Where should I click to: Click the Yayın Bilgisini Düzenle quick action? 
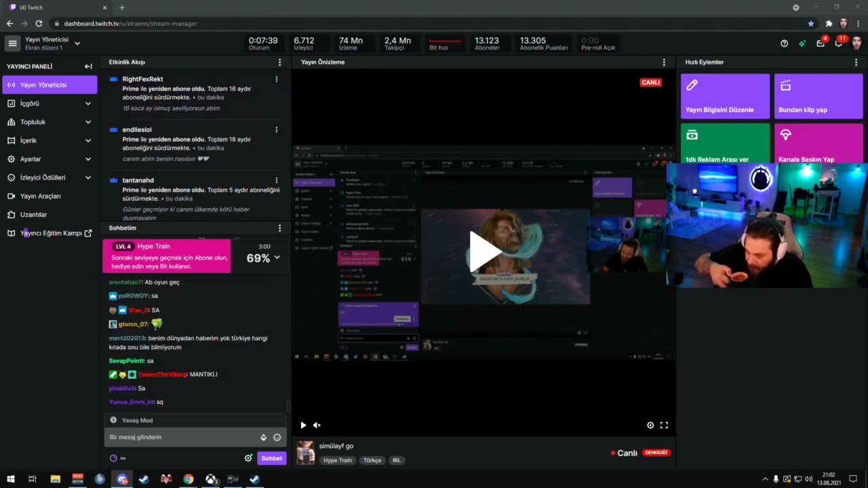[x=725, y=96]
